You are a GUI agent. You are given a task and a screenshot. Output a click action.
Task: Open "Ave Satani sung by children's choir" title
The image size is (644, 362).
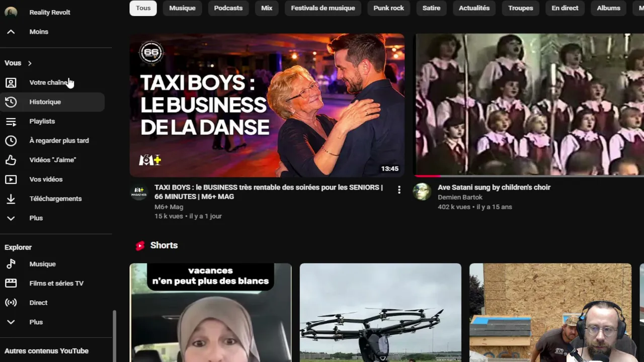pos(494,188)
